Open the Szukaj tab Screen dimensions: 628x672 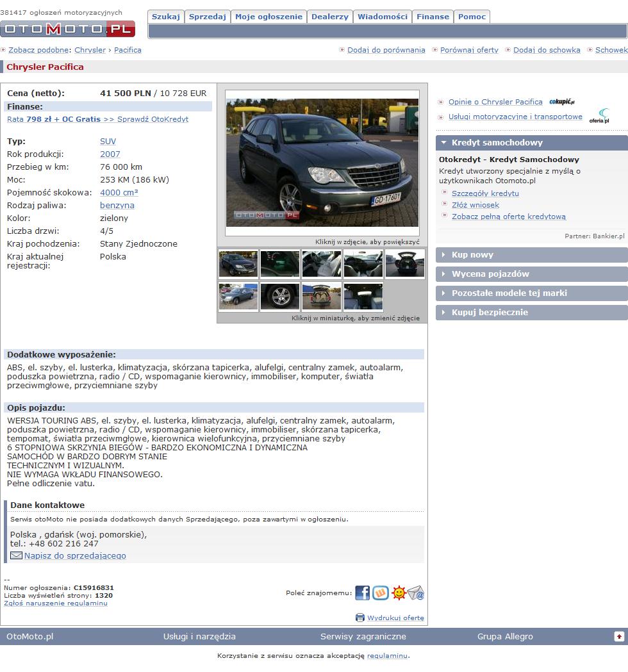[166, 17]
